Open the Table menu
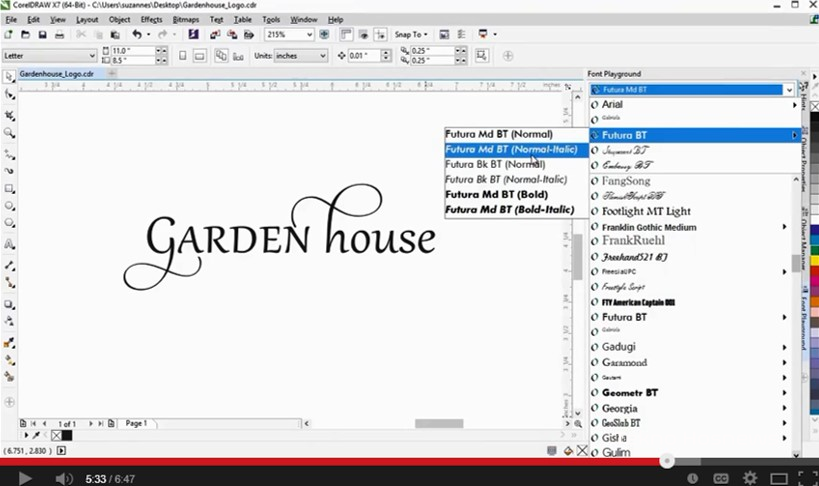Image resolution: width=819 pixels, height=486 pixels. pos(242,19)
